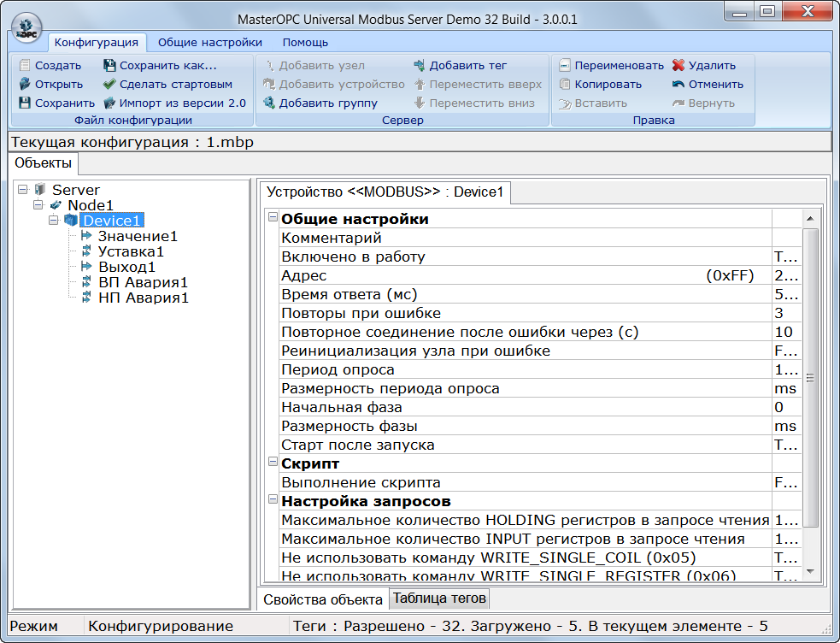Select Node1 in the object tree
Screen dimensions: 840x643
[x=91, y=204]
